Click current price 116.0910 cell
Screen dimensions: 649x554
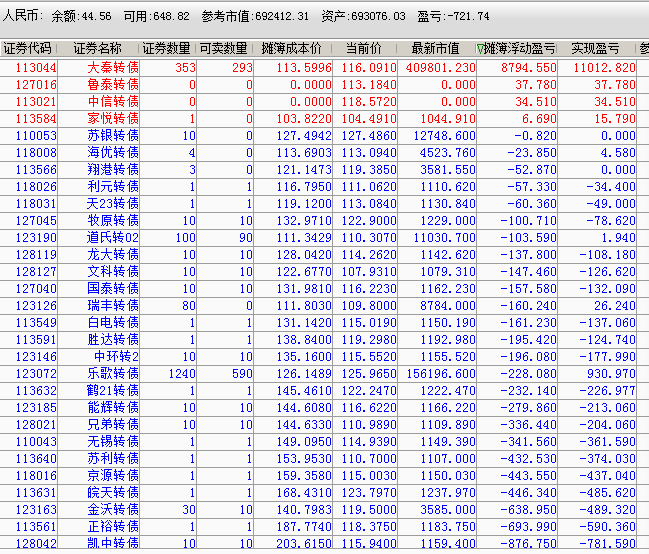point(369,67)
